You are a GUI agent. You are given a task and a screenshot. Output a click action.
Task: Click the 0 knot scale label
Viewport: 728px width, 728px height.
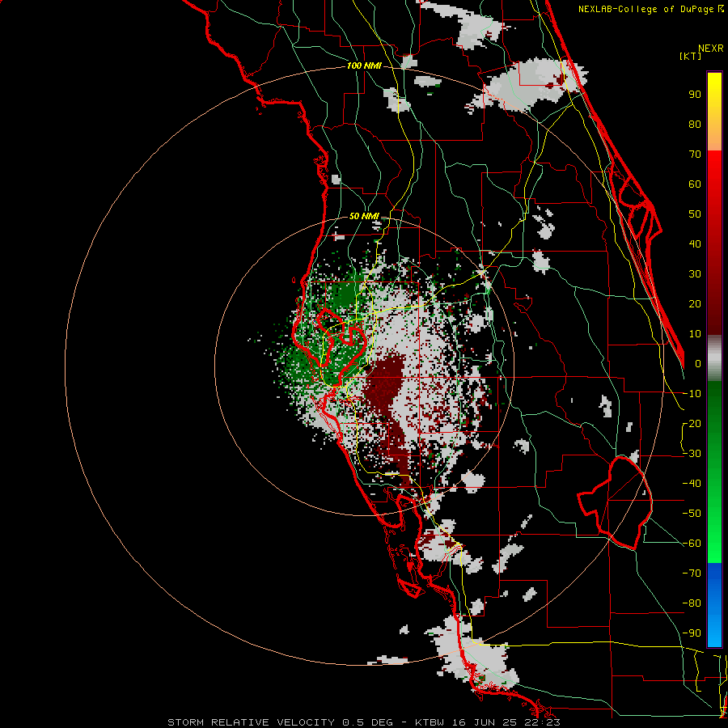(698, 364)
